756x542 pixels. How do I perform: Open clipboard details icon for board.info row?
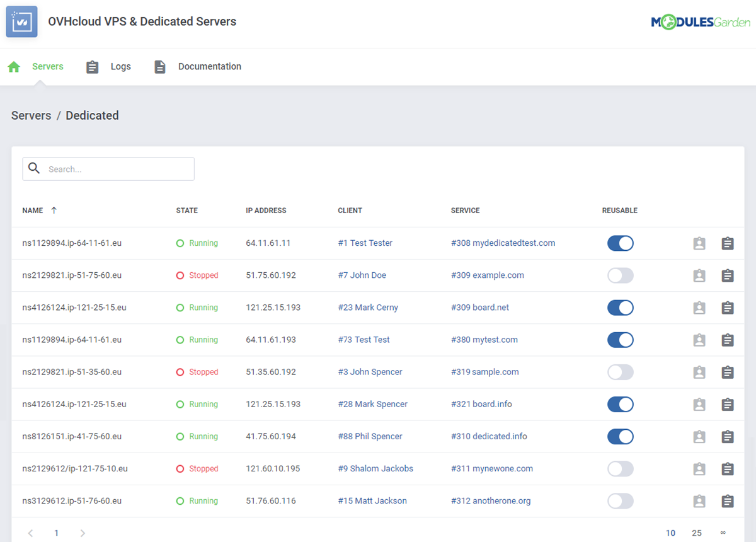[728, 404]
